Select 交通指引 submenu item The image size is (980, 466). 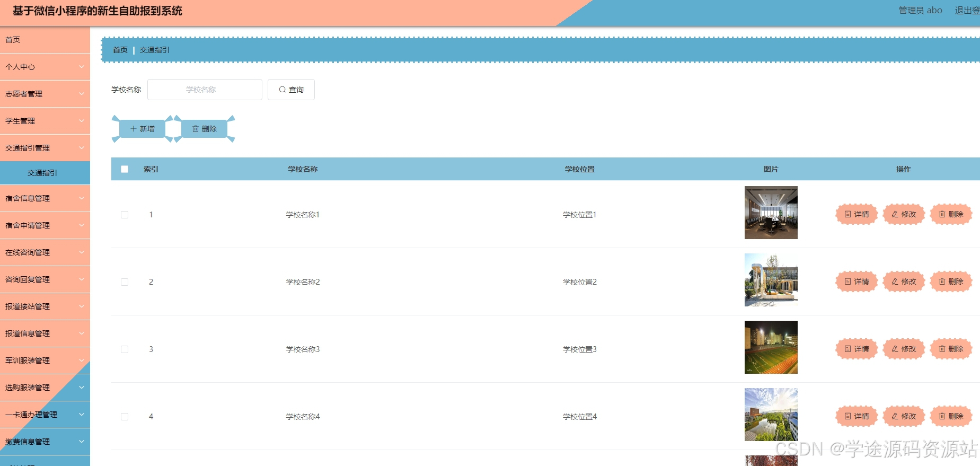[x=45, y=173]
